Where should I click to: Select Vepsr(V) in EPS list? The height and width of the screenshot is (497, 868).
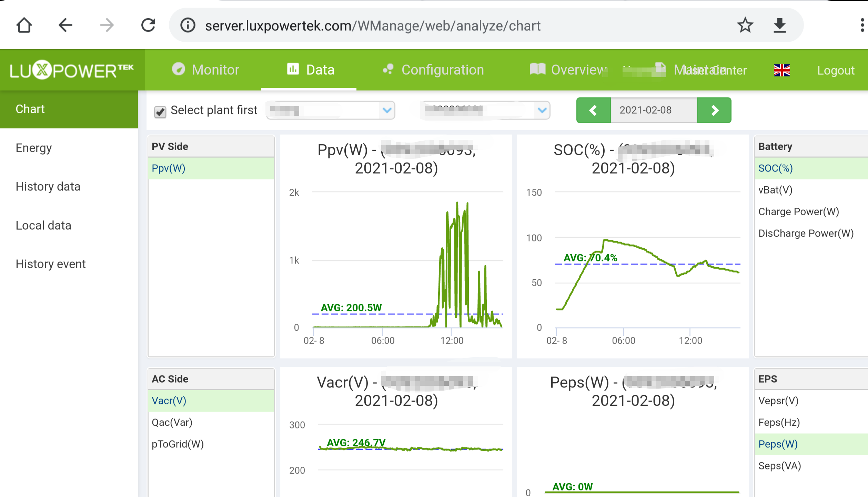pyautogui.click(x=811, y=401)
